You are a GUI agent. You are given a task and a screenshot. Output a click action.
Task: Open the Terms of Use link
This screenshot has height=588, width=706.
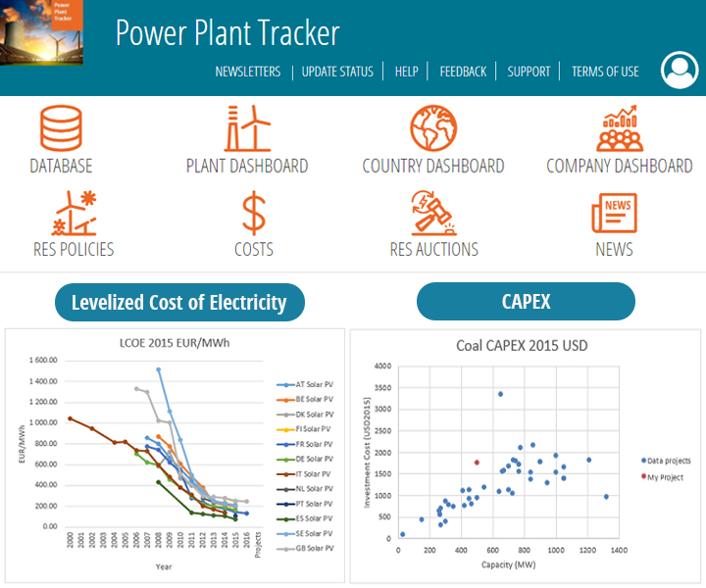[605, 72]
